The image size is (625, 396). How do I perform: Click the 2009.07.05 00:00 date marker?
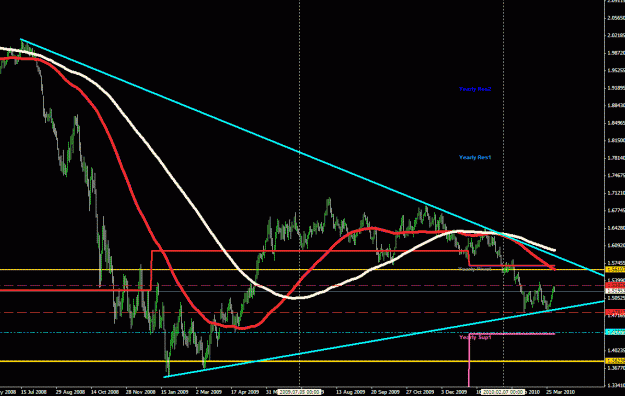(x=299, y=392)
